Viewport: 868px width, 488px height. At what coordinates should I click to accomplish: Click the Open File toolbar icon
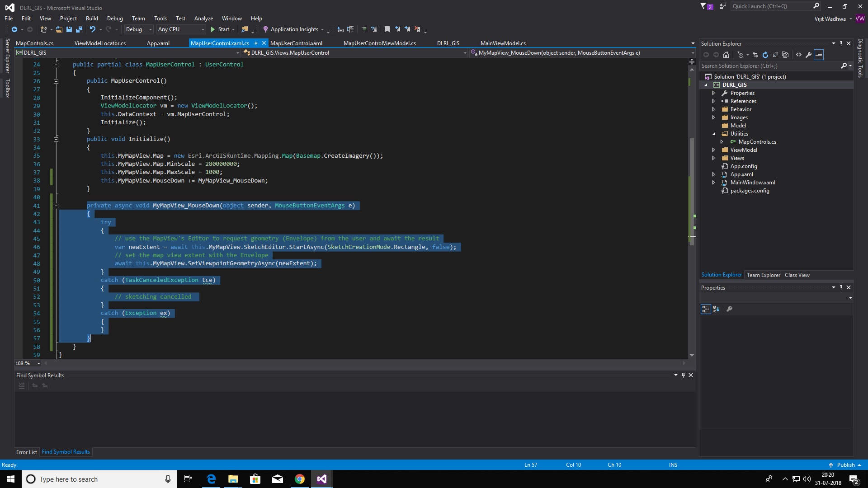click(59, 29)
